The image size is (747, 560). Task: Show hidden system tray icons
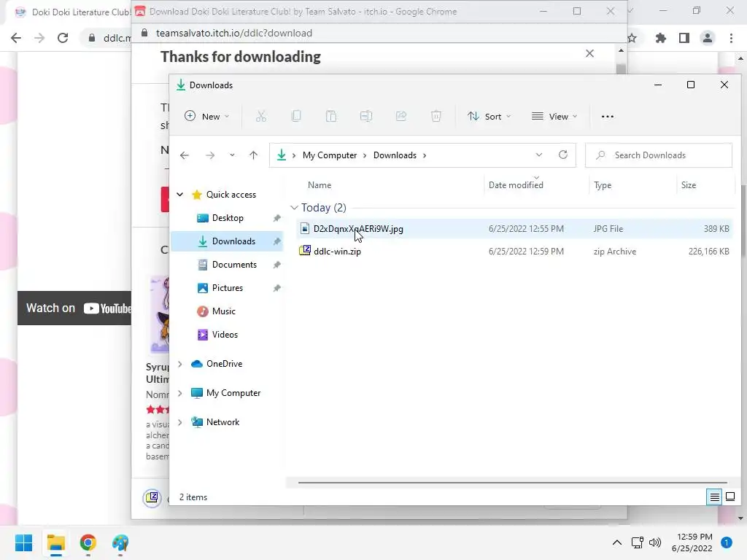pyautogui.click(x=617, y=542)
